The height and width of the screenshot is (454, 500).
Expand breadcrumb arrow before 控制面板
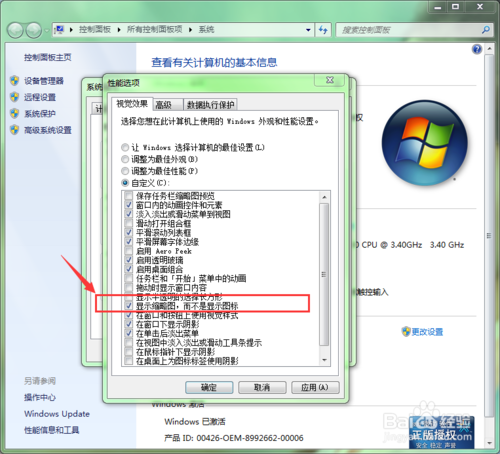71,30
